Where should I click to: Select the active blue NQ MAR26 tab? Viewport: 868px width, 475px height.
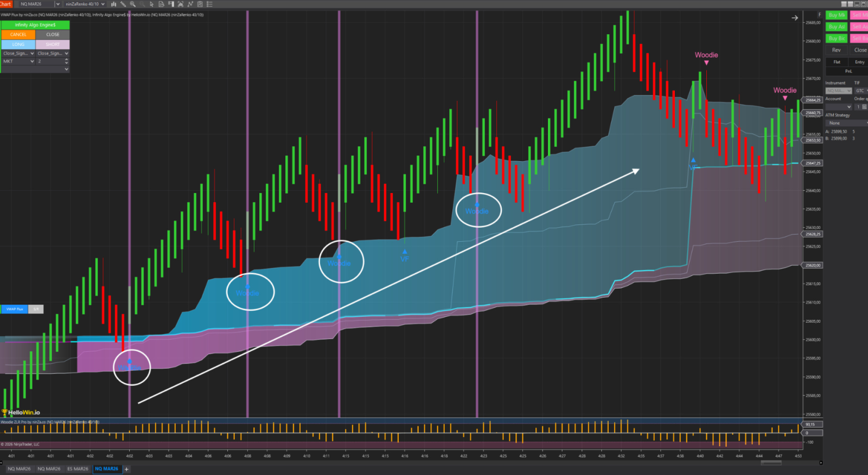[x=107, y=469]
